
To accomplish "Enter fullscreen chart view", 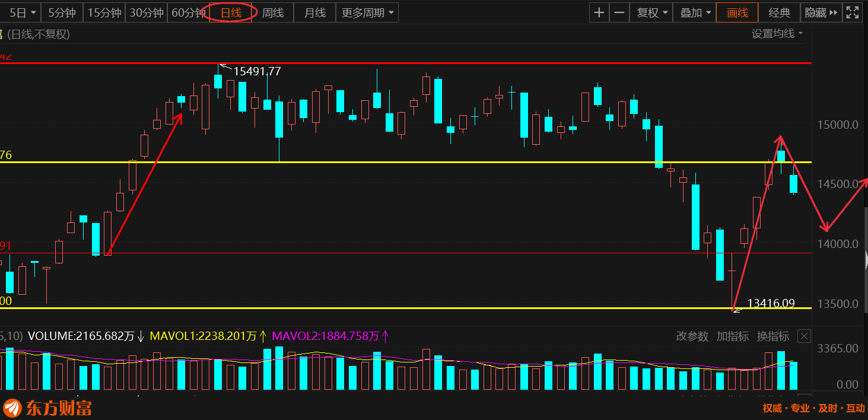I will coord(853,12).
